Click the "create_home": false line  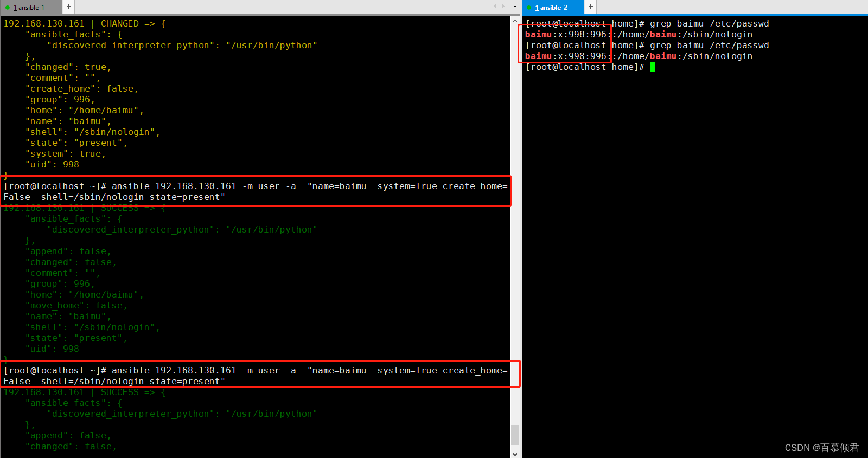pos(82,89)
